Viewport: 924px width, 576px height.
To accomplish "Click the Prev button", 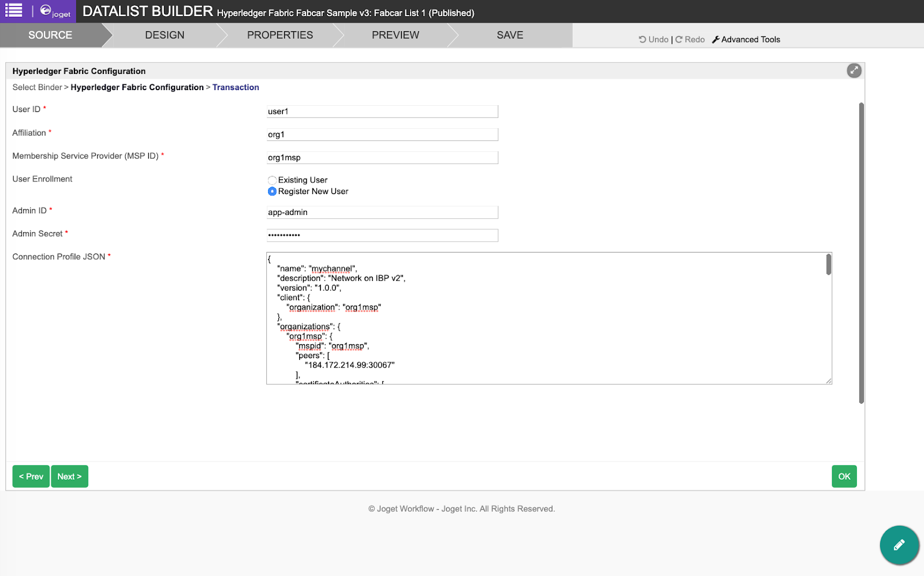I will tap(31, 477).
